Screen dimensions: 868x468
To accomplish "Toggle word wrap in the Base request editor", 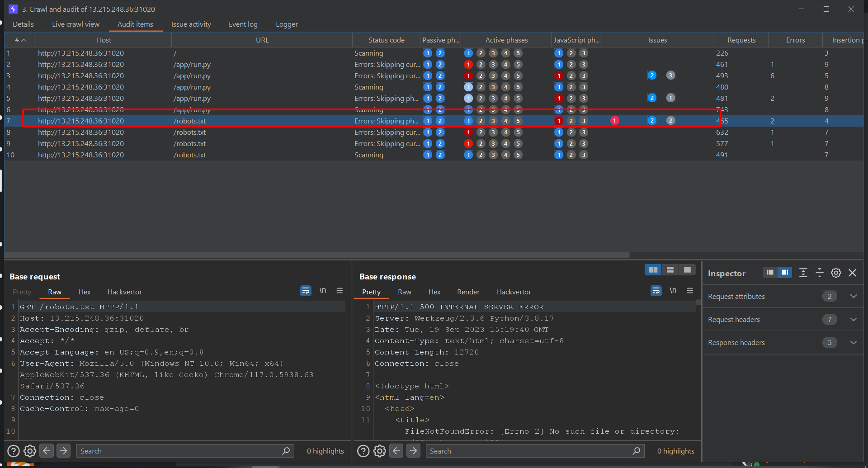I will pyautogui.click(x=306, y=291).
